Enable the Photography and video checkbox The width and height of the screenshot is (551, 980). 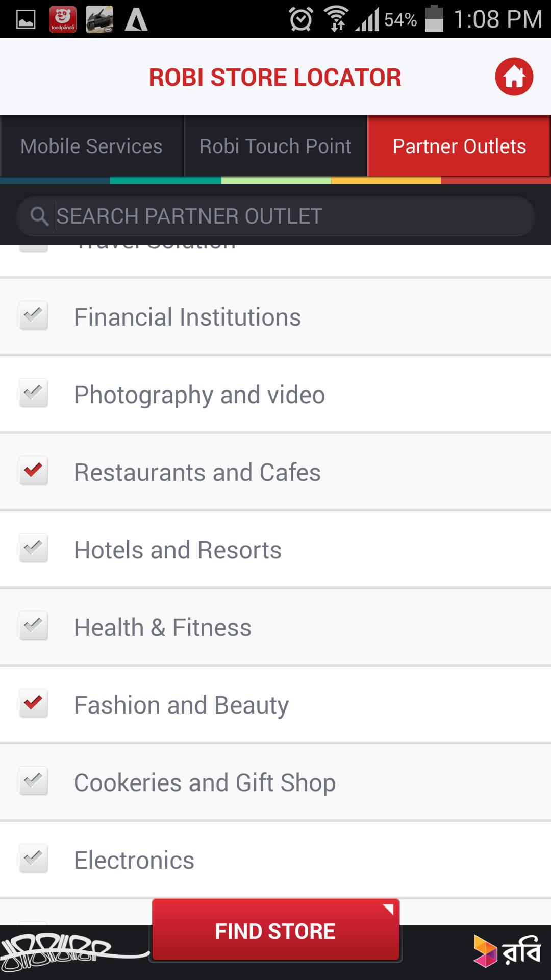tap(33, 393)
